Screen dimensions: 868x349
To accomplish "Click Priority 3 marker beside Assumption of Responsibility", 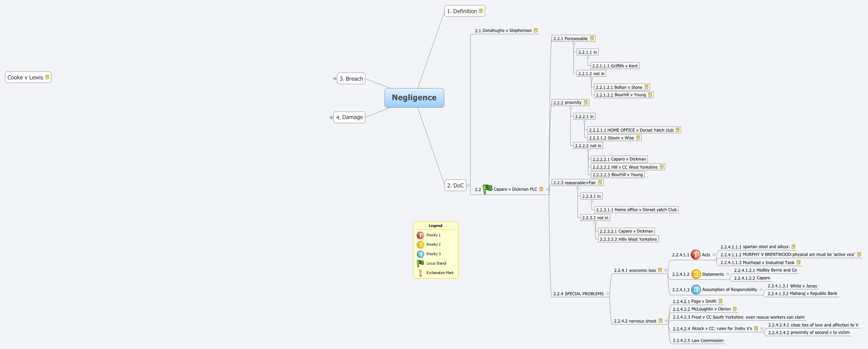I will tap(696, 289).
